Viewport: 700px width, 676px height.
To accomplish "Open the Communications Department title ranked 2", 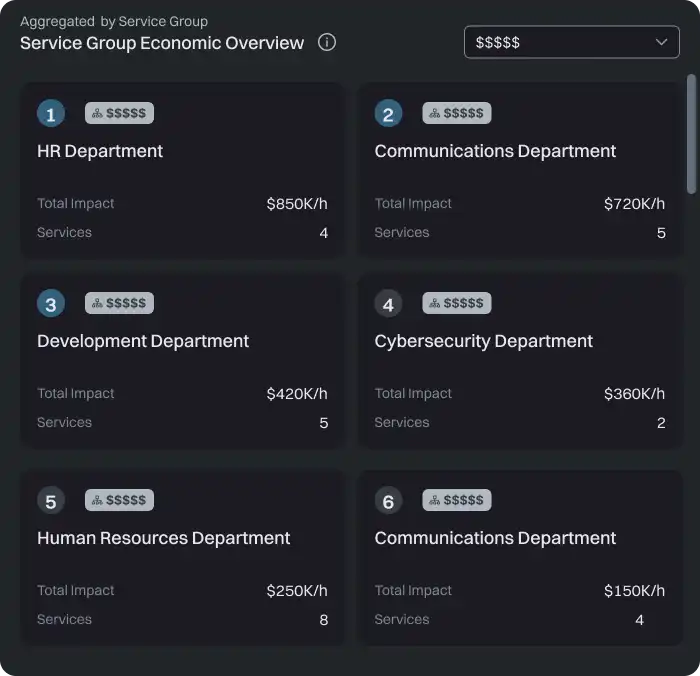I will 495,151.
